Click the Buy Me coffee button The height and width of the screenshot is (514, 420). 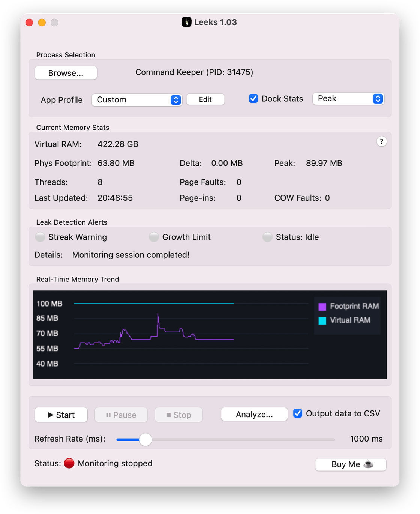[351, 464]
